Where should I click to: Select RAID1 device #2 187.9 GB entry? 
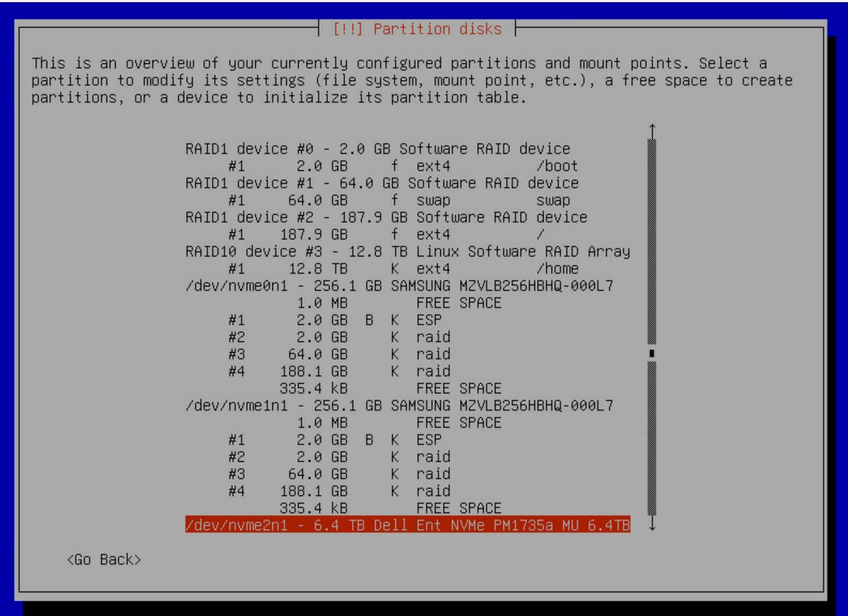(x=386, y=217)
